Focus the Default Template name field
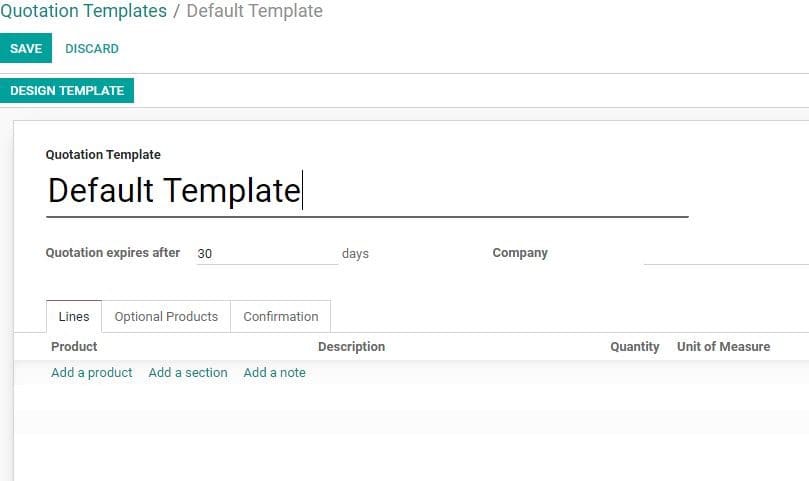This screenshot has height=481, width=809. (366, 191)
